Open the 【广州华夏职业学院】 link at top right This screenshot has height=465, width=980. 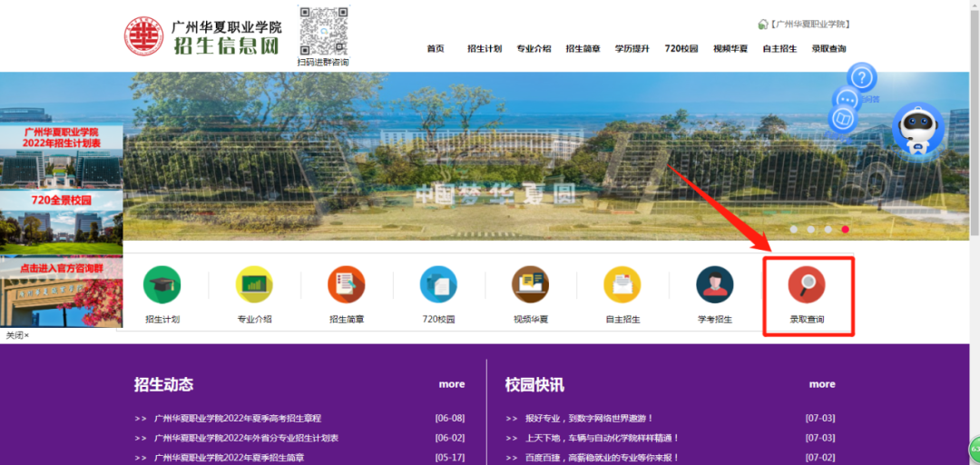pyautogui.click(x=809, y=25)
